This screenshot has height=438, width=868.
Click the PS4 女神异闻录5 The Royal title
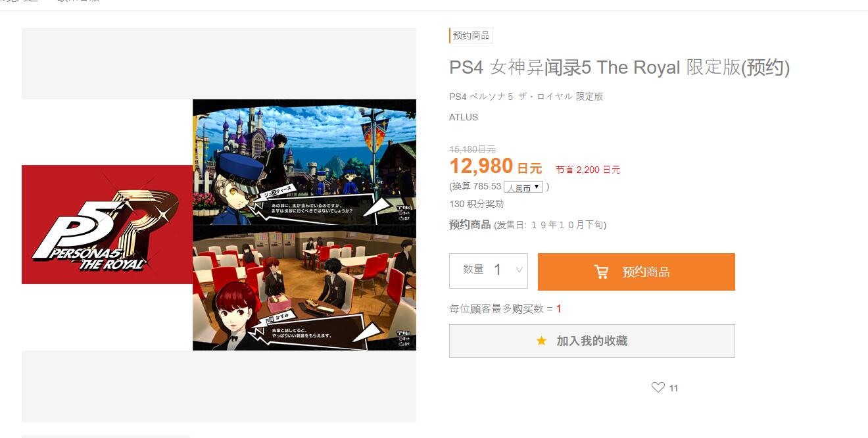619,67
